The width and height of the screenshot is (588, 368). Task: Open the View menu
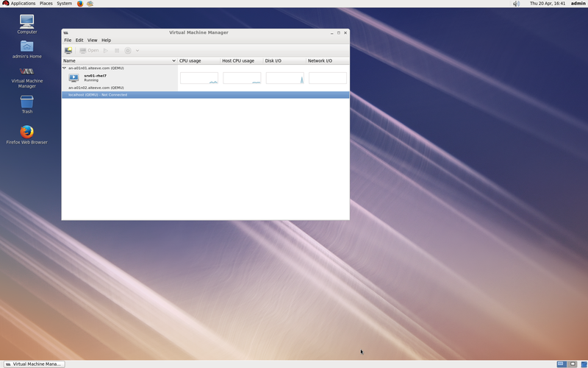click(92, 40)
